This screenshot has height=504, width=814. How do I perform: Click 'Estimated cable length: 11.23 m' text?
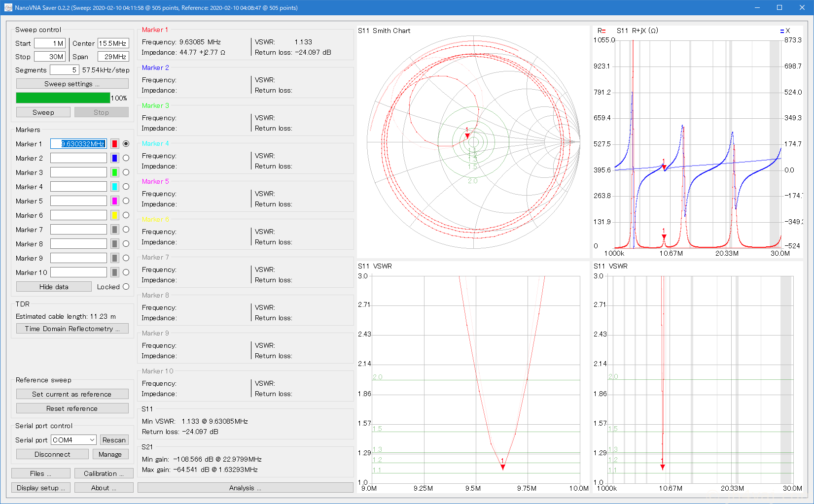click(x=66, y=316)
